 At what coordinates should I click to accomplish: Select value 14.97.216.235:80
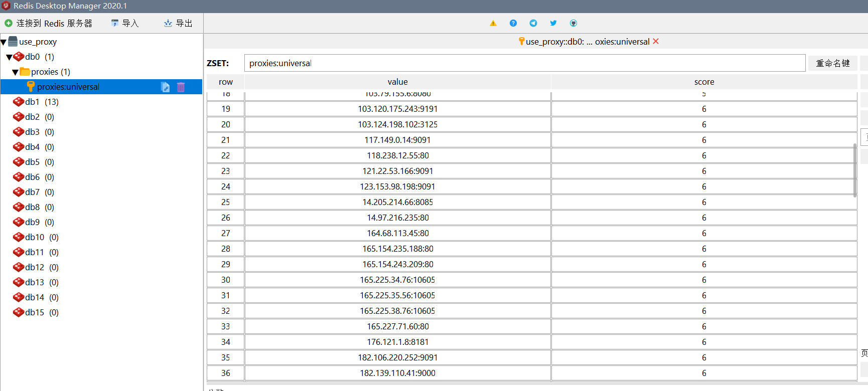398,218
